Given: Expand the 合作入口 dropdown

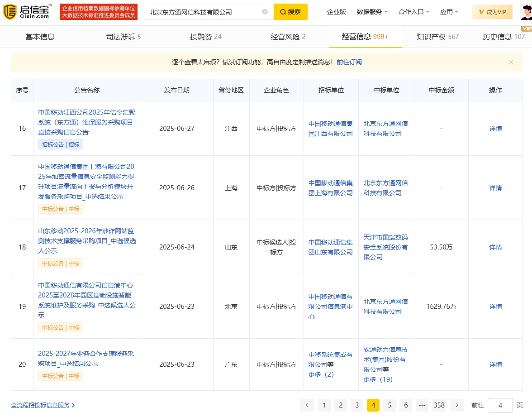Looking at the screenshot, I should pyautogui.click(x=413, y=12).
